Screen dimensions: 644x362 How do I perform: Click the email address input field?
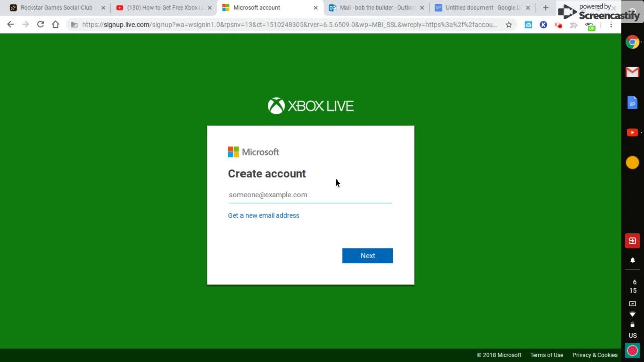click(x=310, y=195)
